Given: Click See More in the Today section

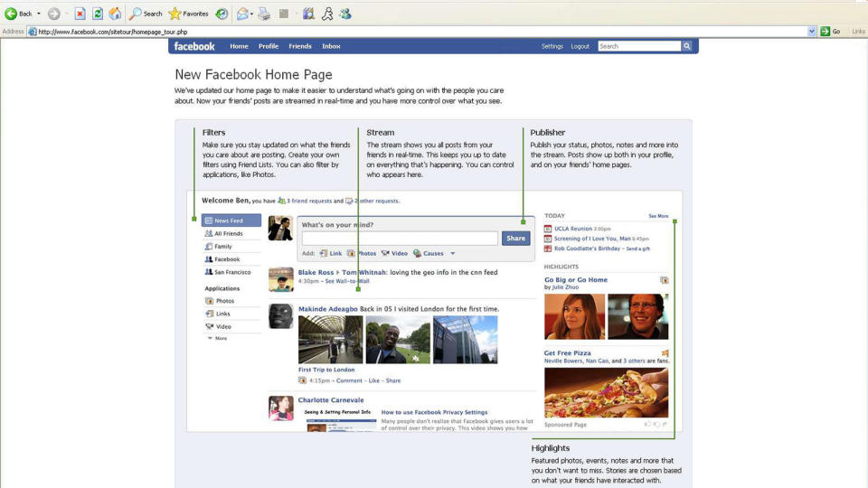Looking at the screenshot, I should pyautogui.click(x=658, y=216).
